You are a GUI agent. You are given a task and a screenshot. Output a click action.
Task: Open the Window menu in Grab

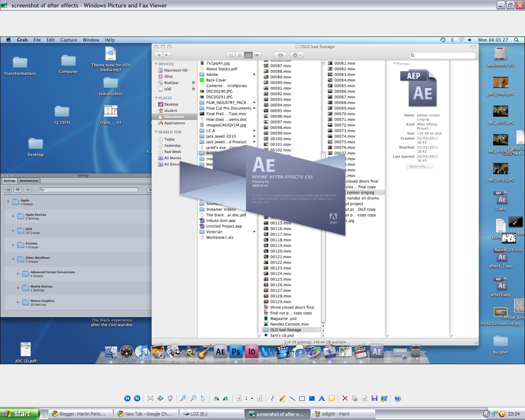(91, 40)
